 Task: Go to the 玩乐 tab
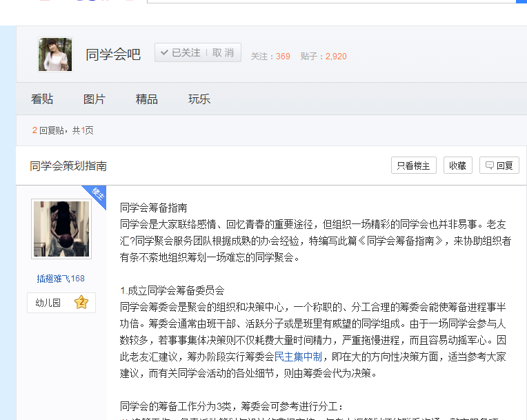coord(199,99)
